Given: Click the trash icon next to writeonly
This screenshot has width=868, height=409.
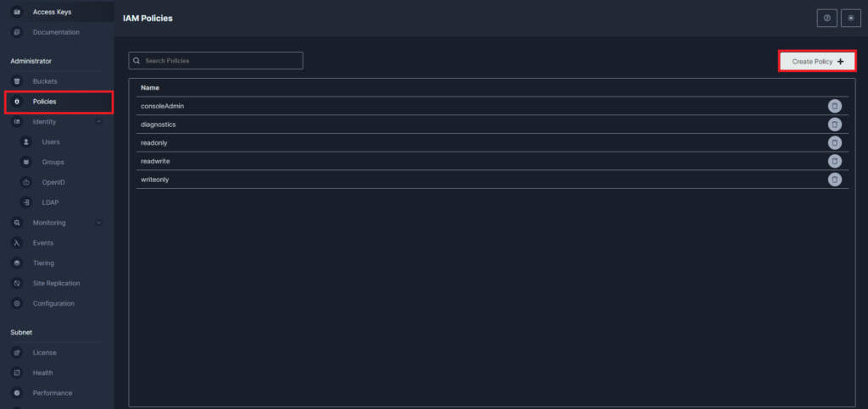Looking at the screenshot, I should 834,179.
